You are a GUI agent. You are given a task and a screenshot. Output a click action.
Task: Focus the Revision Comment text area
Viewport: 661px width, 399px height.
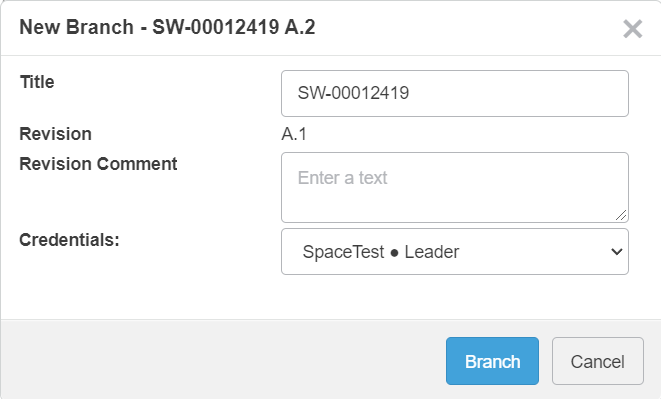coord(455,187)
